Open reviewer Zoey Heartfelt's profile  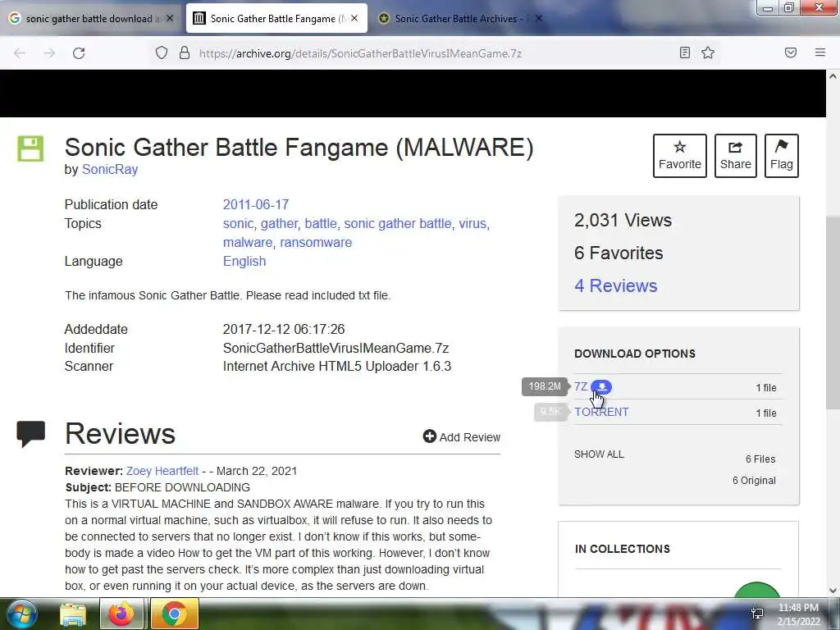pyautogui.click(x=162, y=471)
